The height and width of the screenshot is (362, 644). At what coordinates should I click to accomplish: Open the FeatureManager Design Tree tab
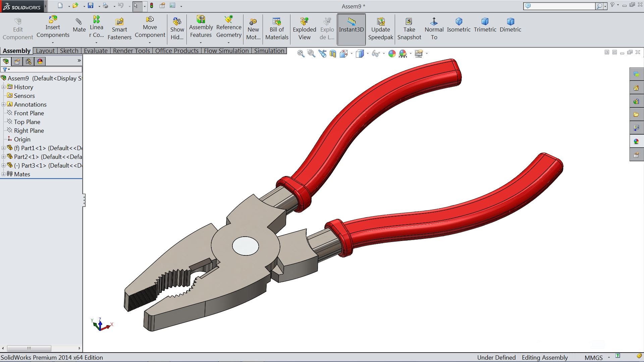6,61
